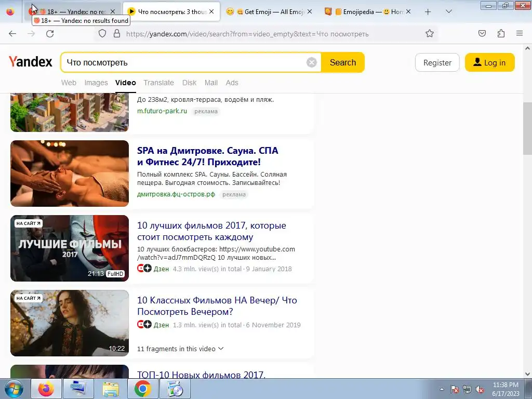Open the File Explorer taskbar icon
This screenshot has height=399, width=532.
111,389
